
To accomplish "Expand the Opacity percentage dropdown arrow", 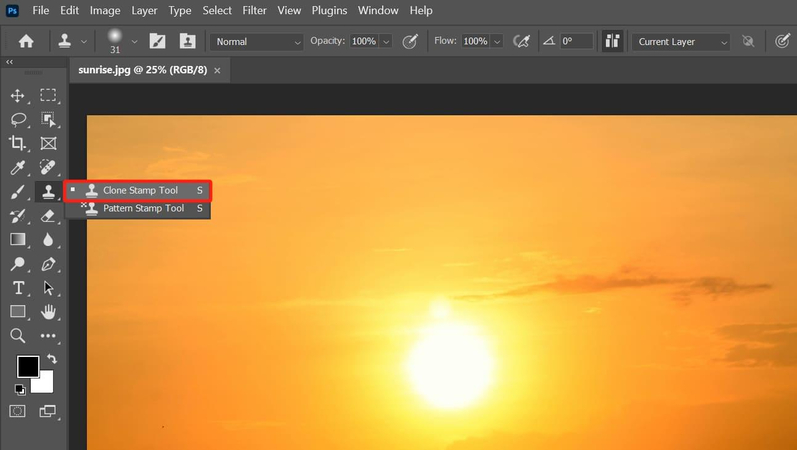I will [x=386, y=42].
